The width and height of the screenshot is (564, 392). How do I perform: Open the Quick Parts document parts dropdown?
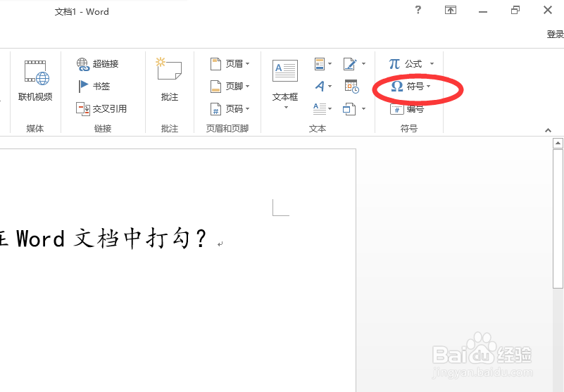tap(322, 64)
